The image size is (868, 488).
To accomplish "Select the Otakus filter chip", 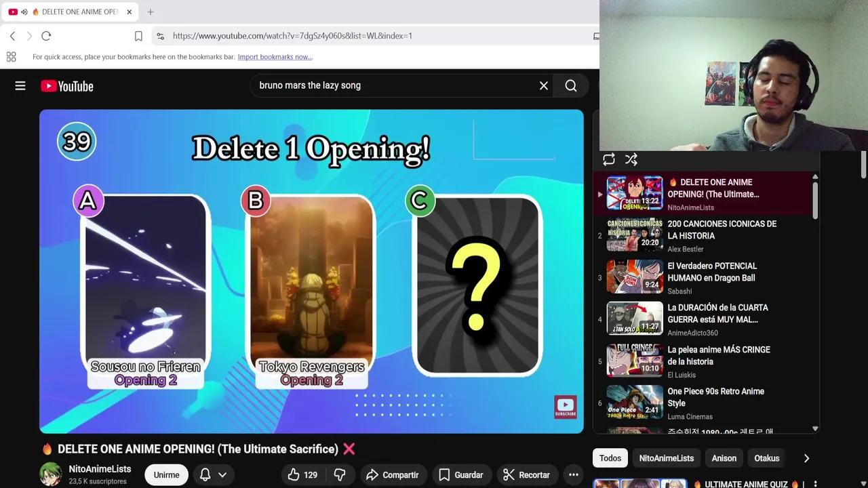I will point(767,458).
